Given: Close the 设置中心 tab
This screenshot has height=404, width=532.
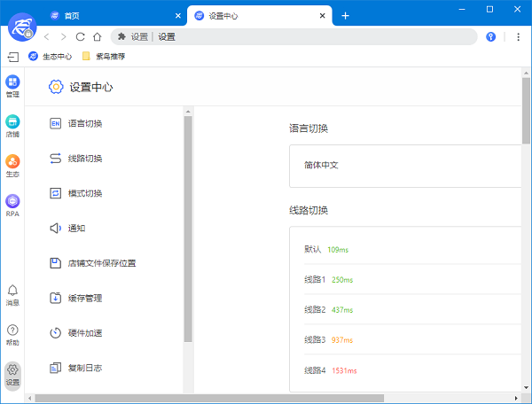Looking at the screenshot, I should (323, 16).
